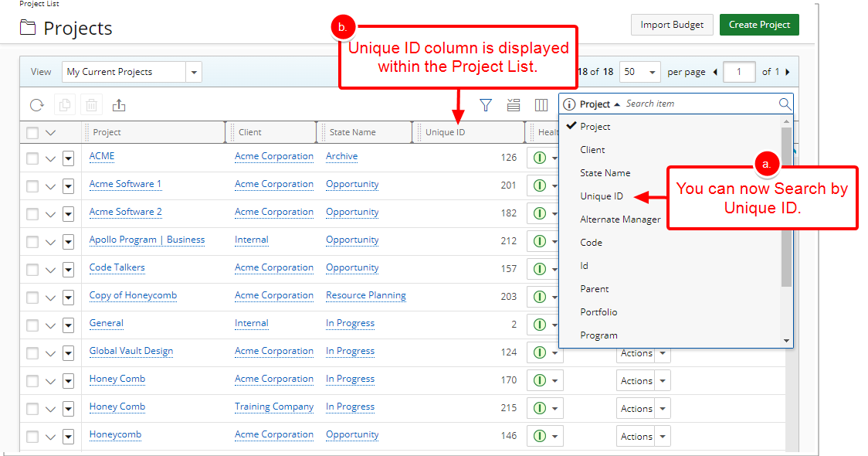868x456 pixels.
Task: Click the Copy project toolbar icon
Action: point(65,105)
